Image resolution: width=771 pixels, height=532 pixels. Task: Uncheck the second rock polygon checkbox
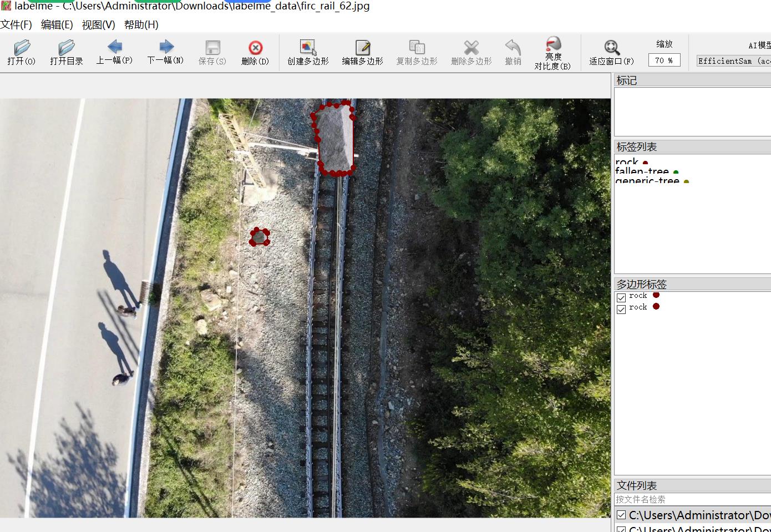click(621, 309)
